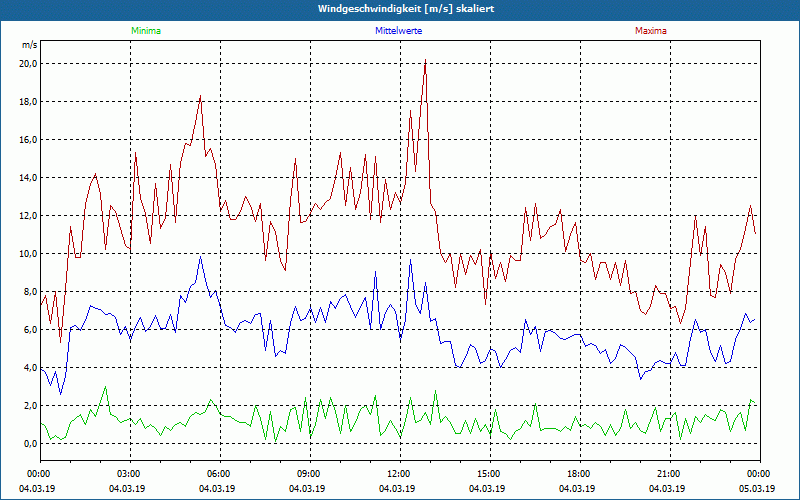The width and height of the screenshot is (800, 500).
Task: Click the '0,0' y-axis value
Action: [x=30, y=444]
